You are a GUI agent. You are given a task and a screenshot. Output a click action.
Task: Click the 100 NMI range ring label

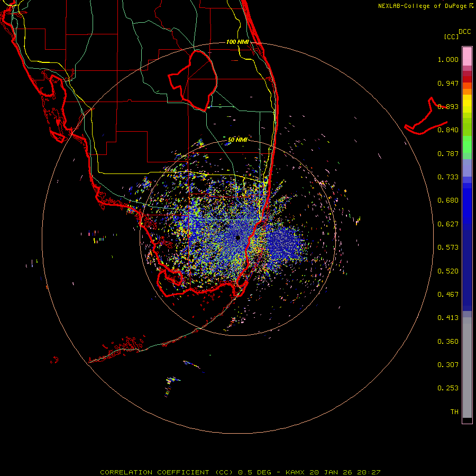[x=237, y=42]
